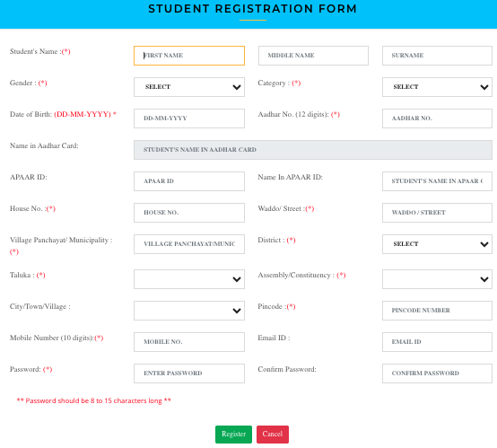497x448 pixels.
Task: Click the Student's Name in Aadhar Card field
Action: (x=313, y=150)
